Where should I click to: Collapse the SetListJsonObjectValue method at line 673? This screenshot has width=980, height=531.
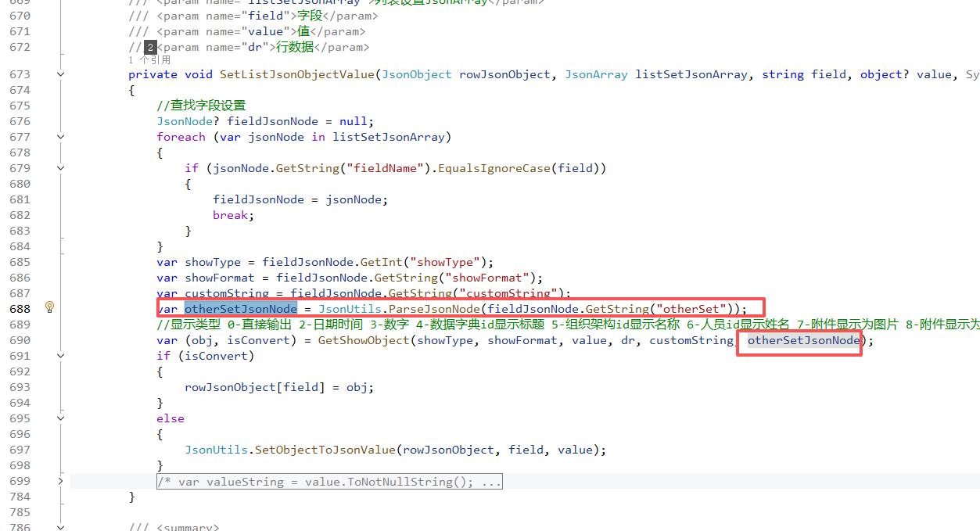(x=61, y=74)
